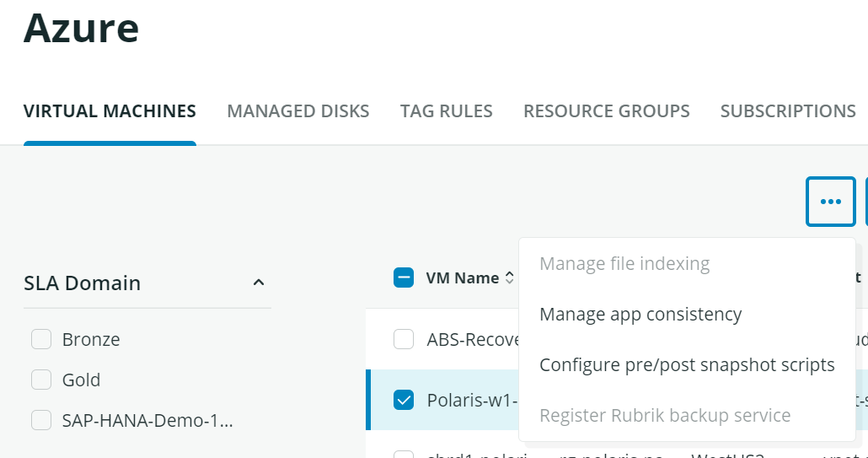Enable the Bronze SLA filter checkbox
This screenshot has width=868, height=458.
point(41,339)
